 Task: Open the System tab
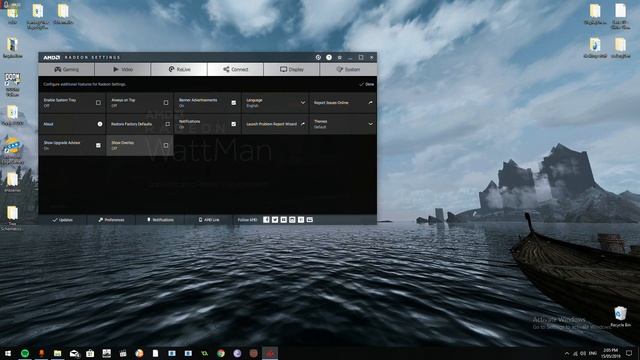click(x=348, y=69)
